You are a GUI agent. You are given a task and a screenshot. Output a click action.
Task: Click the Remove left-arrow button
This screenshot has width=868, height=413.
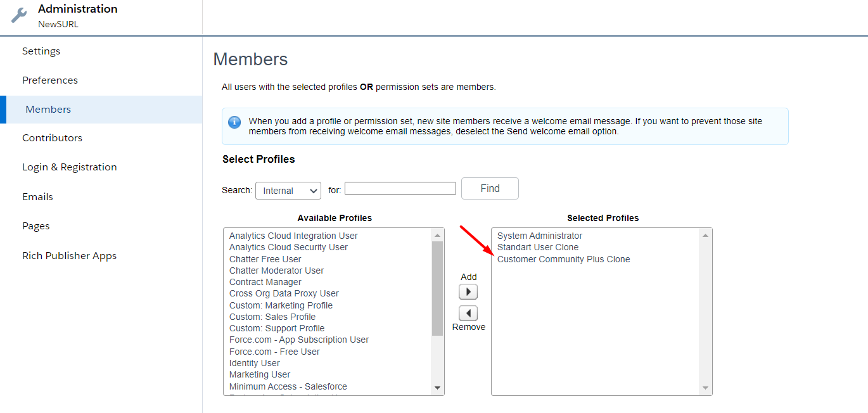tap(468, 314)
